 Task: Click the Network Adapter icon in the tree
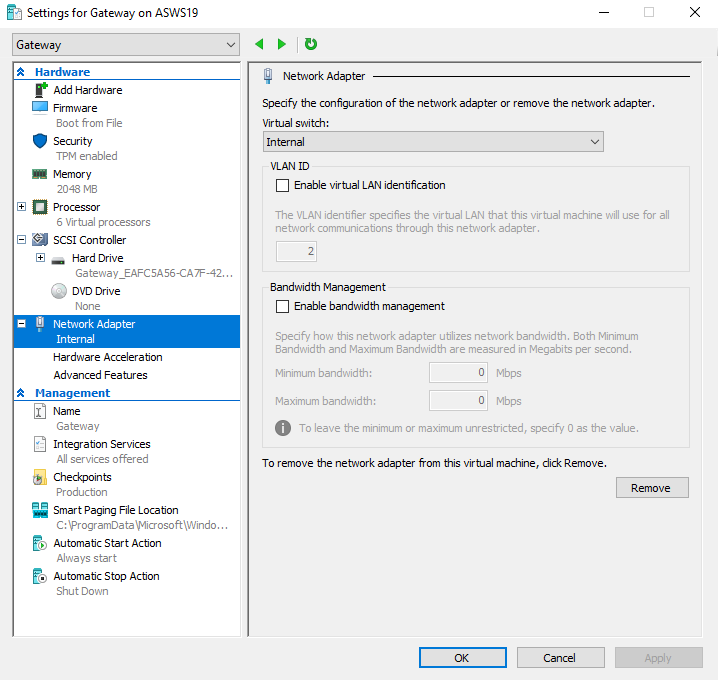[x=40, y=324]
